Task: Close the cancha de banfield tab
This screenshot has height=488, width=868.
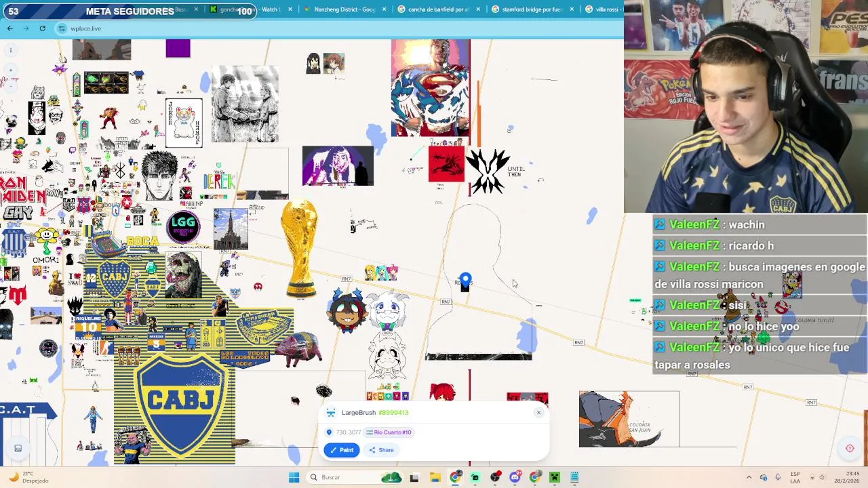Action: [478, 9]
